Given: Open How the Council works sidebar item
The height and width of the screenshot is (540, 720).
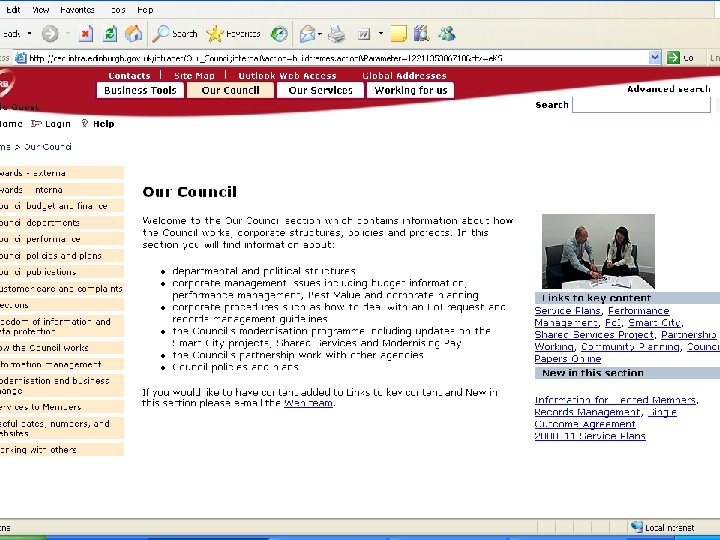Looking at the screenshot, I should click(x=62, y=348).
